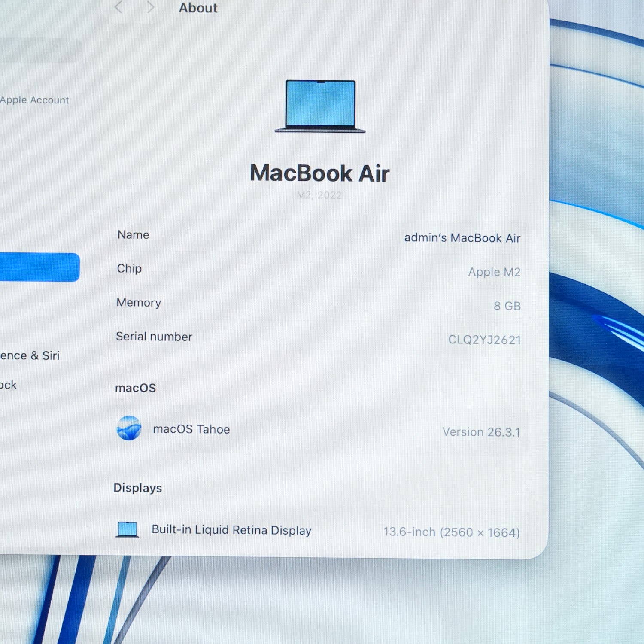The width and height of the screenshot is (644, 644).
Task: Click the large MacBook Air illustration
Action: [x=320, y=106]
